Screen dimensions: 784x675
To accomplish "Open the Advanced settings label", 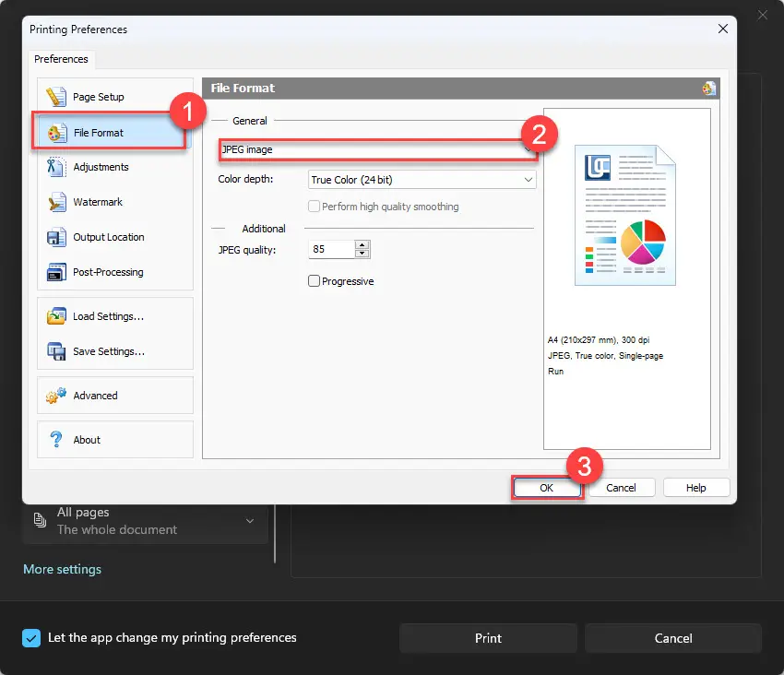I will (96, 396).
